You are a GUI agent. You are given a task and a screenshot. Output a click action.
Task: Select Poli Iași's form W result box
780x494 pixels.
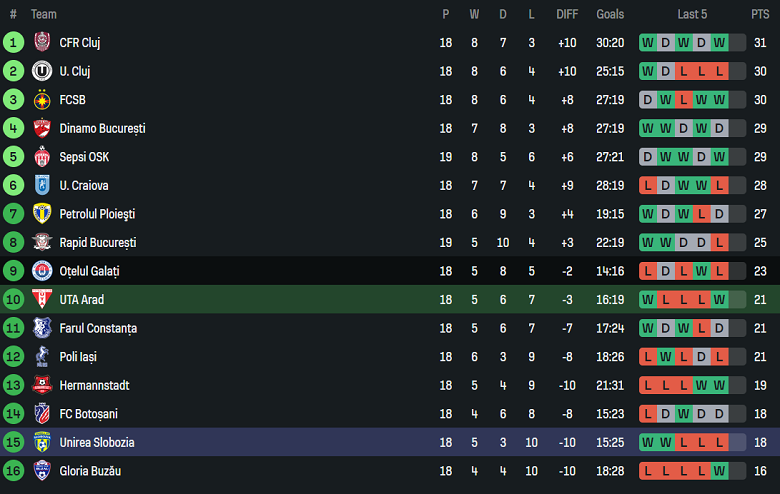tap(666, 357)
